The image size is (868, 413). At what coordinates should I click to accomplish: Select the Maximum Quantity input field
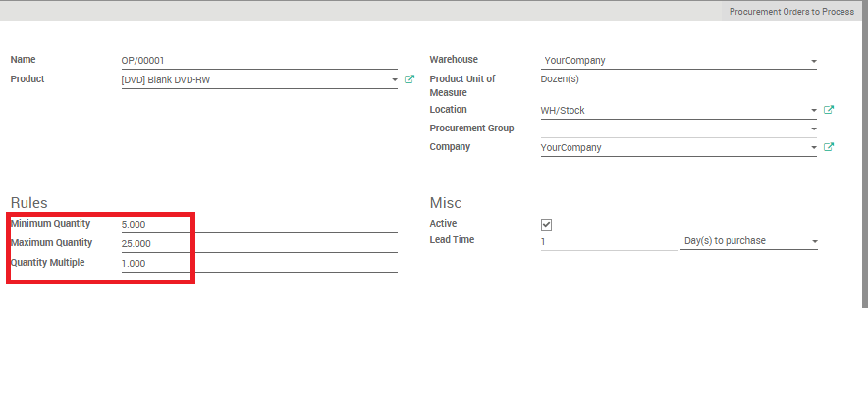(258, 243)
